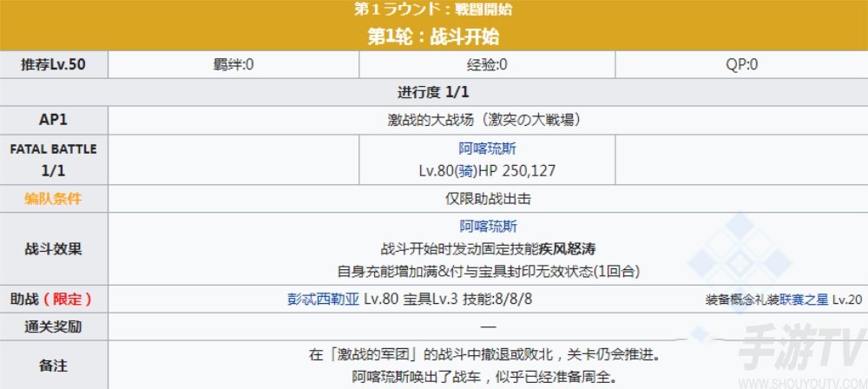Click the 备注 label cell
868x389 pixels.
coord(54,366)
